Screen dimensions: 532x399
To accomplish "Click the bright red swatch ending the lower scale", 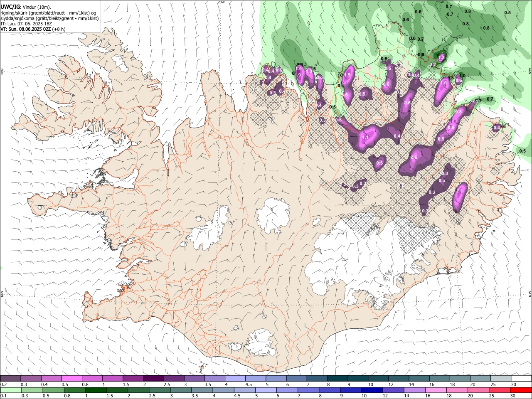I will coord(521,390).
